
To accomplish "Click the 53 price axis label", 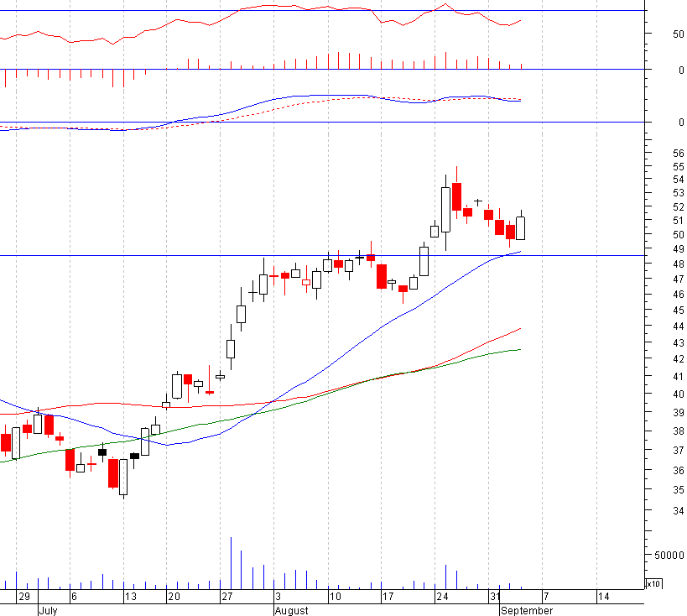I will [679, 193].
